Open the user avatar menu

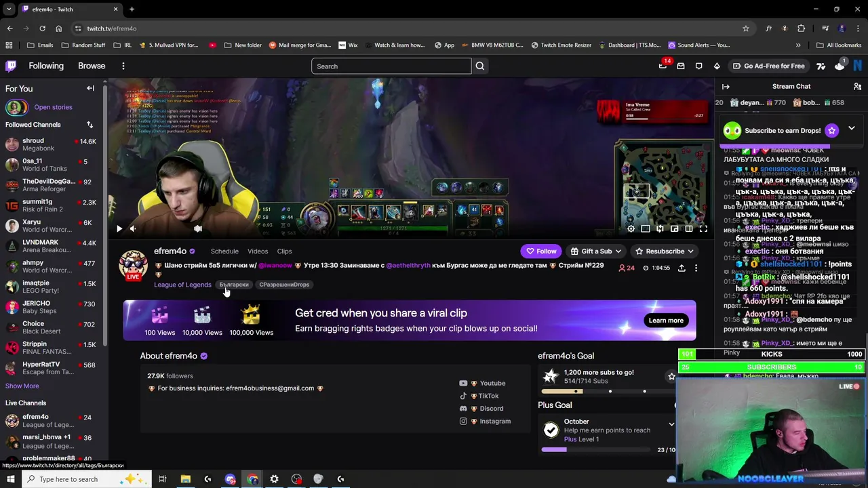pyautogui.click(x=858, y=66)
